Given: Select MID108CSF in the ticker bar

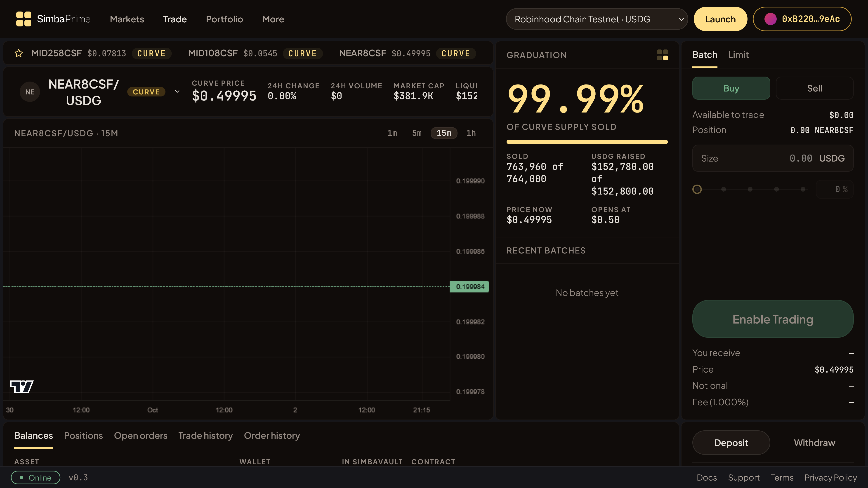Looking at the screenshot, I should 255,53.
